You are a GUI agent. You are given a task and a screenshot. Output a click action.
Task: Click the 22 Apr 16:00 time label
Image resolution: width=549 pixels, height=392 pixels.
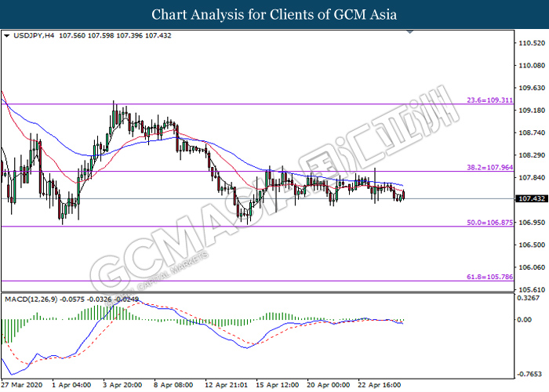(380, 385)
